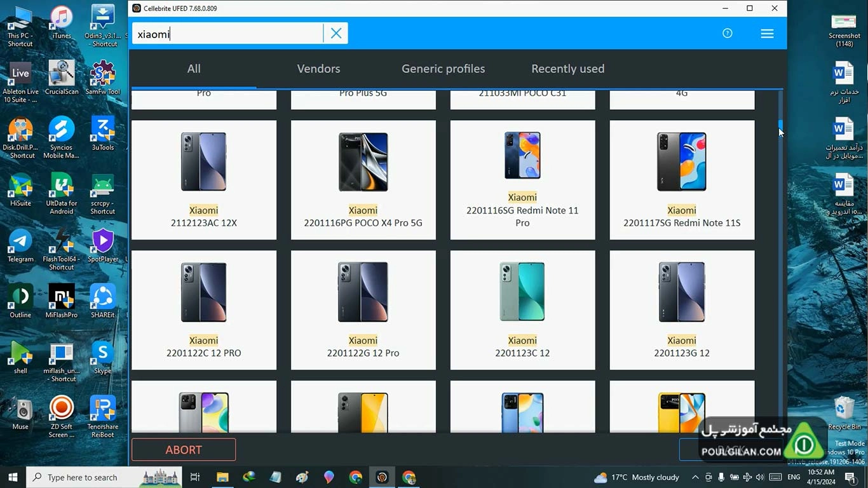
Task: Launch the Skype desktop icon
Action: coord(102,358)
